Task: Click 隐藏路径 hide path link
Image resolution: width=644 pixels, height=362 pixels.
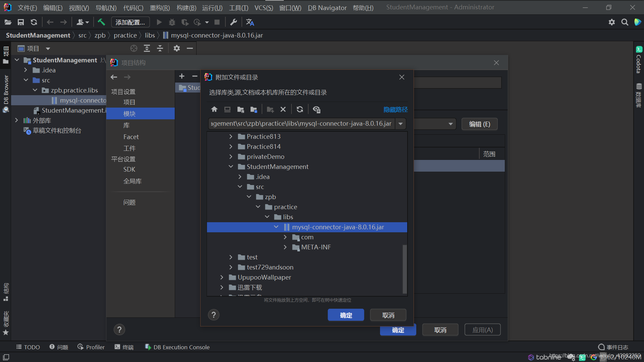Action: tap(395, 110)
